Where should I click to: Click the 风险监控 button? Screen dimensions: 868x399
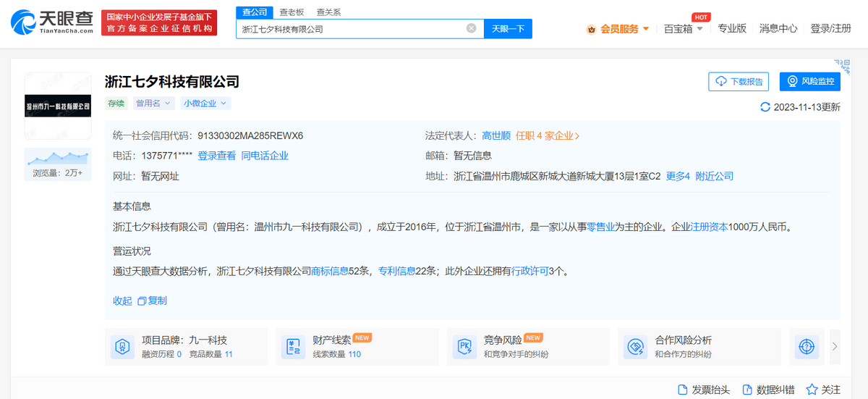pos(810,82)
